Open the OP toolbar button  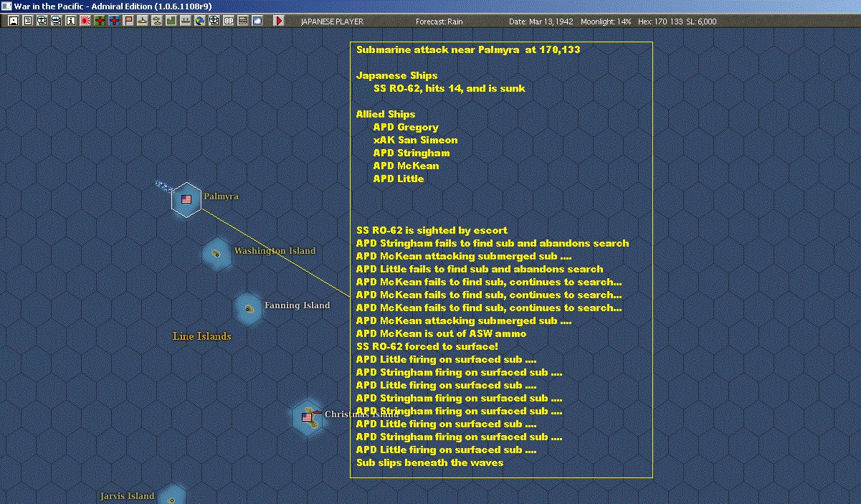coord(229,21)
